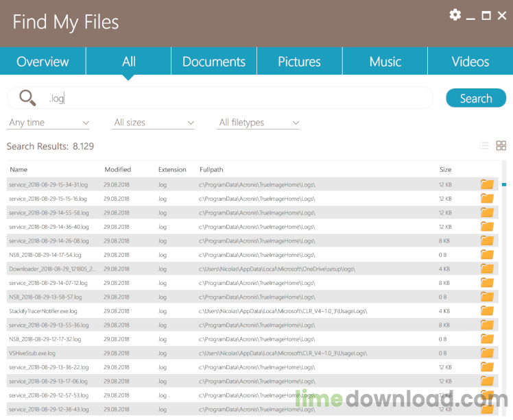
Task: Expand the All sizes dropdown
Action: pos(154,123)
